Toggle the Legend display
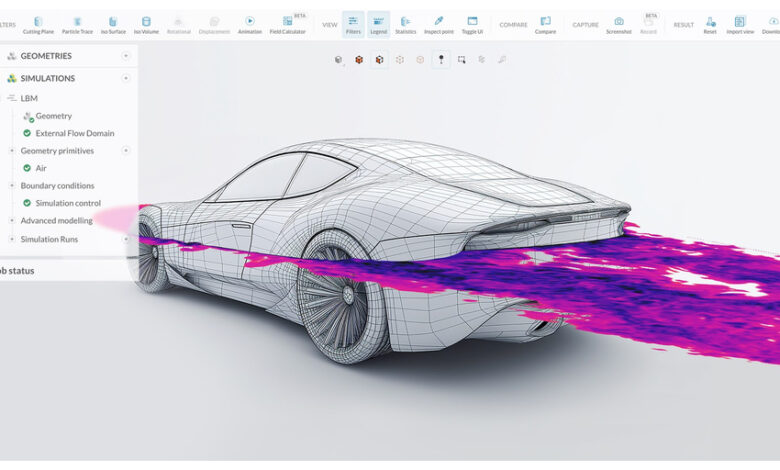This screenshot has width=780, height=470. click(378, 24)
